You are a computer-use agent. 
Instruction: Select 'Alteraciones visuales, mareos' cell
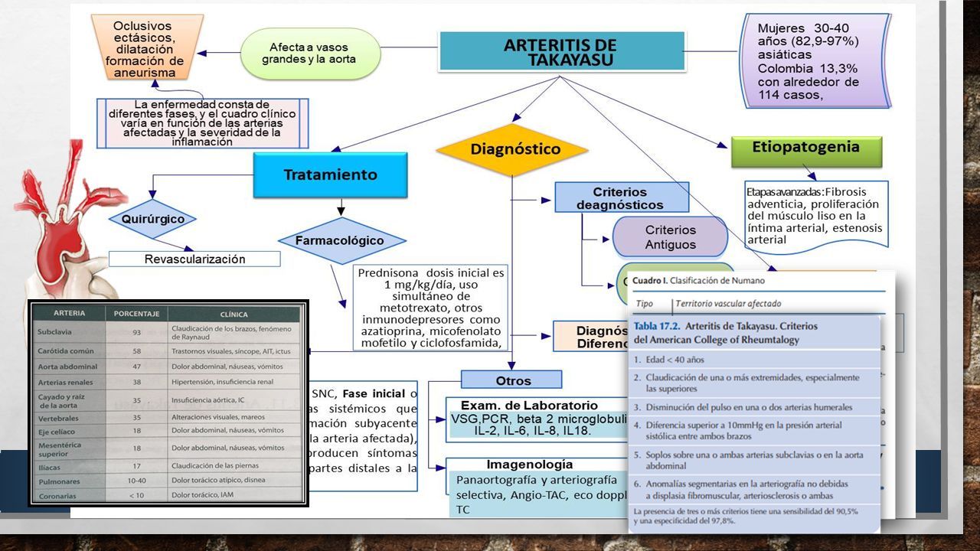[234, 419]
